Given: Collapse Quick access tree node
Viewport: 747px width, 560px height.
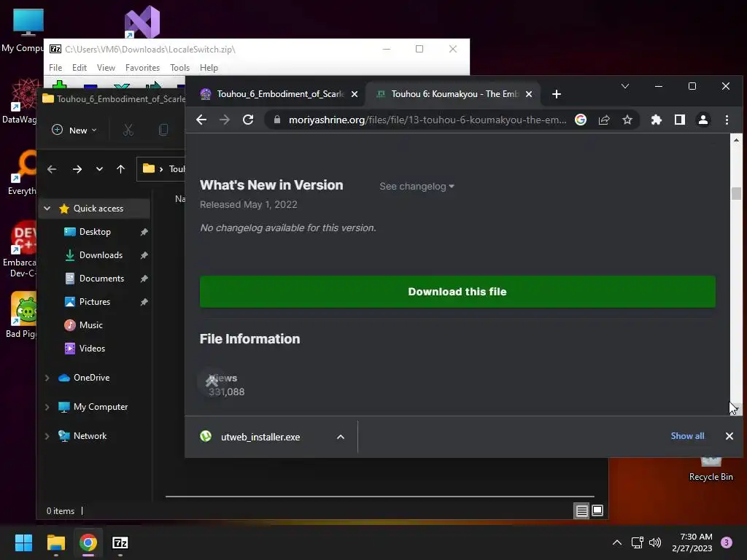Looking at the screenshot, I should click(x=47, y=208).
